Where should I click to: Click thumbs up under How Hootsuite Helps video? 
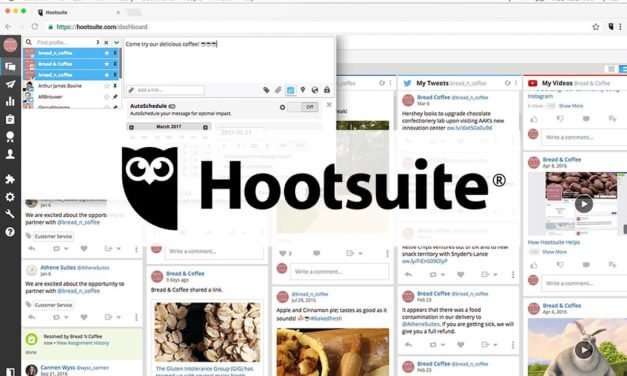pos(534,265)
